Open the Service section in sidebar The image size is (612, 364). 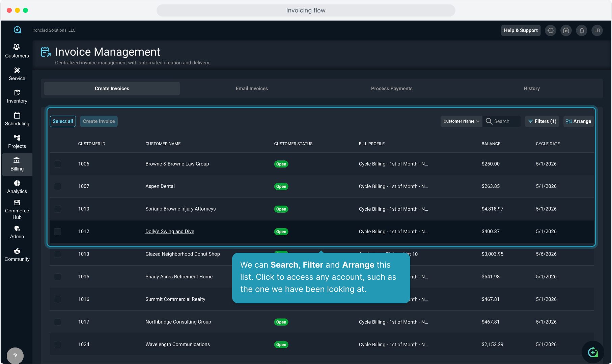click(x=17, y=74)
